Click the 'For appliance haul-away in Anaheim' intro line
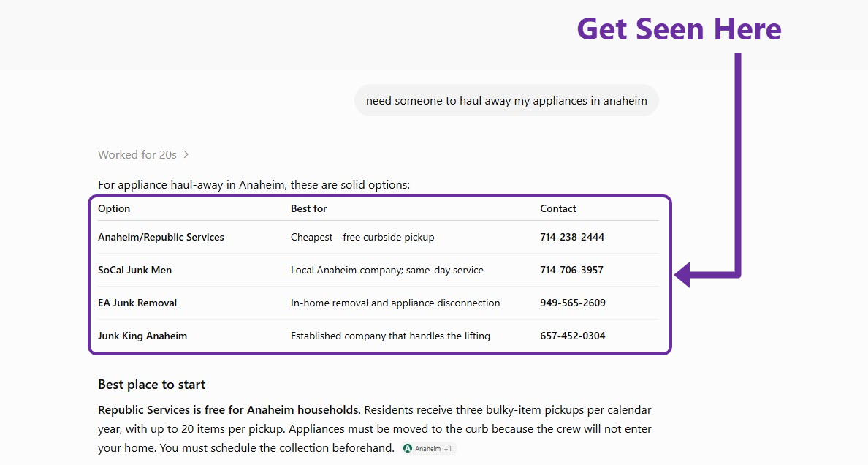Viewport: 868px width, 465px height. (x=254, y=184)
